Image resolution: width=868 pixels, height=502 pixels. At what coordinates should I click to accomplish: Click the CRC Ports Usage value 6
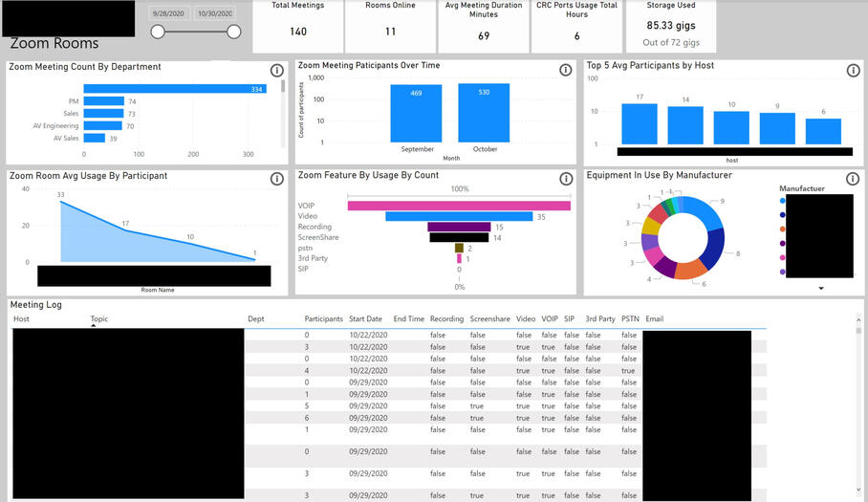coord(576,36)
